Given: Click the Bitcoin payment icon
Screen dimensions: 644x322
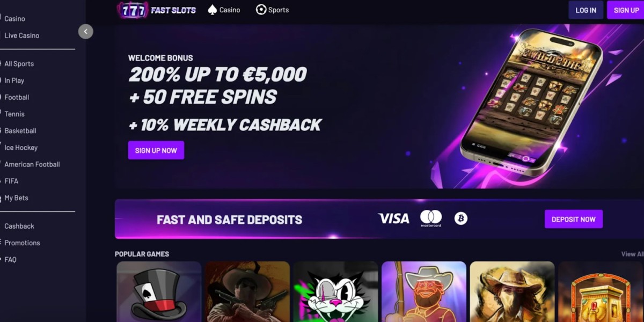Looking at the screenshot, I should tap(461, 218).
